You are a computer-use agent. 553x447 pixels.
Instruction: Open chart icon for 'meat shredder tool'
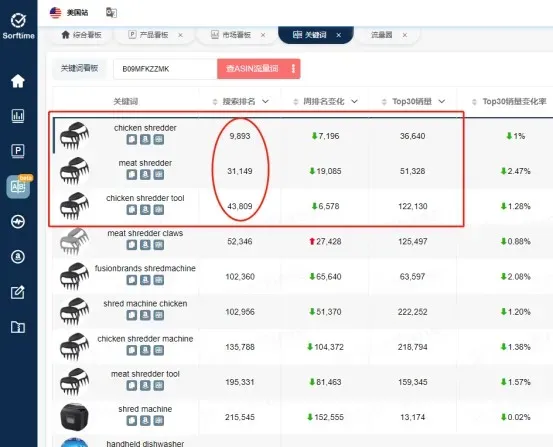[159, 385]
